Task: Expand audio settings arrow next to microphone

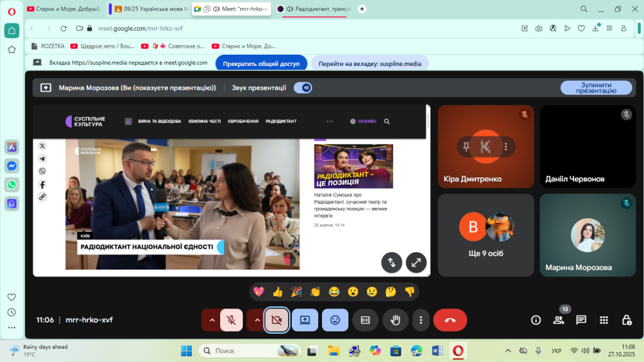Action: point(212,320)
